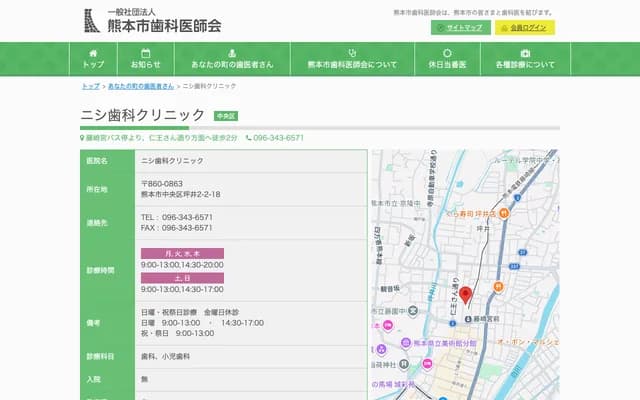Select the address text 熊本市中央区坪井2-2-18
The width and height of the screenshot is (640, 400).
pos(180,194)
